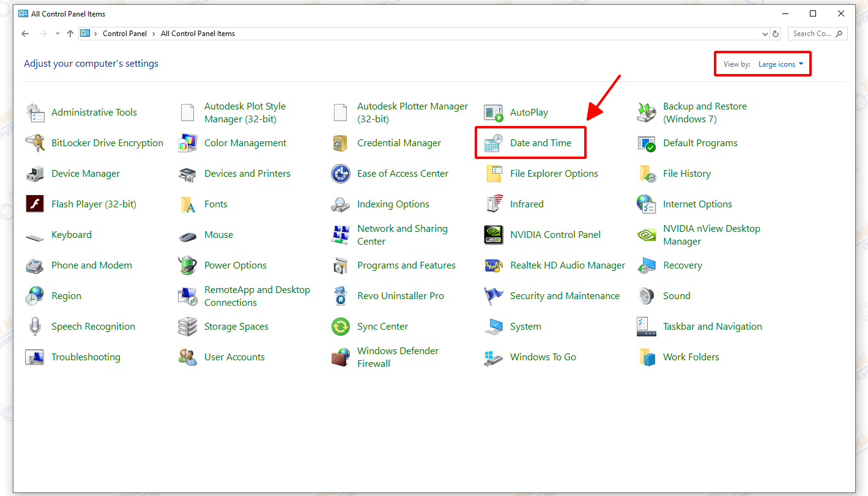Open the BitLocker Drive Encryption icon
868x496 pixels.
pos(35,143)
